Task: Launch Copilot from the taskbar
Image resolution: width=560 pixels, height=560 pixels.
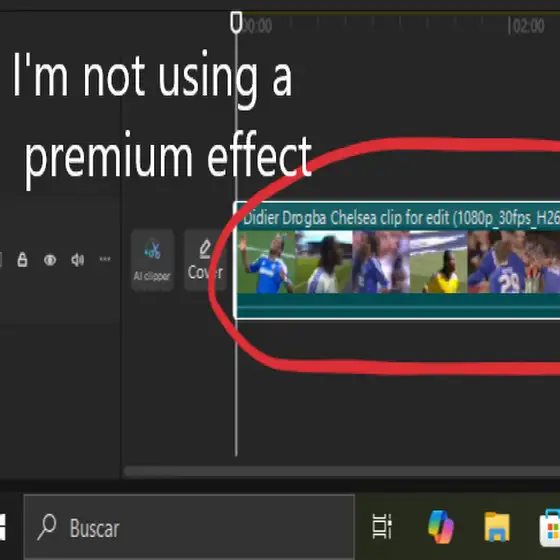Action: pyautogui.click(x=441, y=527)
